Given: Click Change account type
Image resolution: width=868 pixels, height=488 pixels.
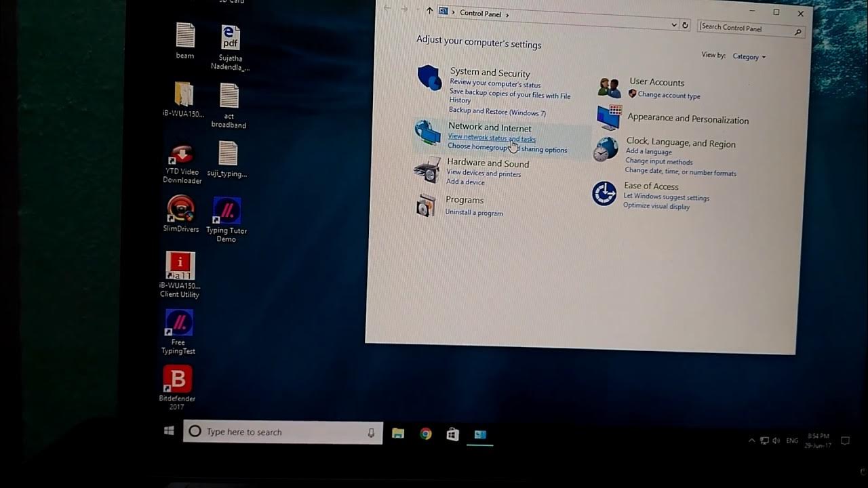Looking at the screenshot, I should tap(669, 96).
